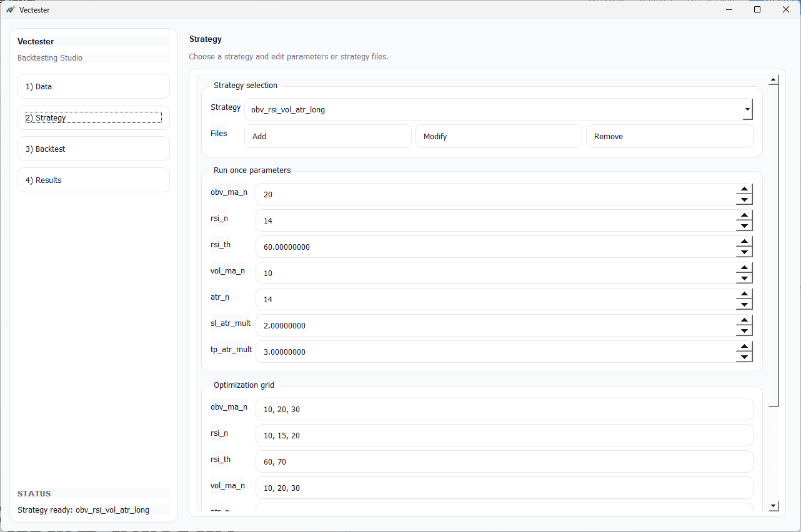This screenshot has width=801, height=532.
Task: Increase sl_atr_mult via its spinner
Action: coord(744,320)
